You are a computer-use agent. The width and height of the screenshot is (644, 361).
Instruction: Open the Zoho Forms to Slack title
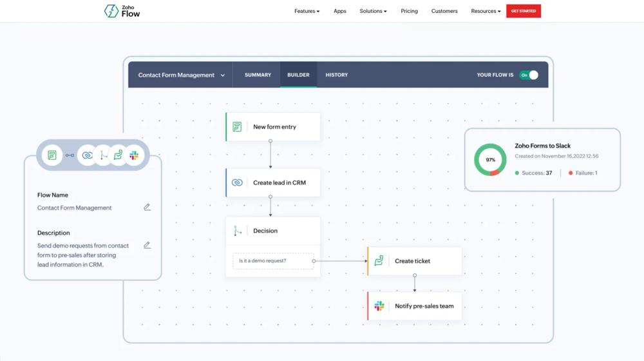pos(542,146)
